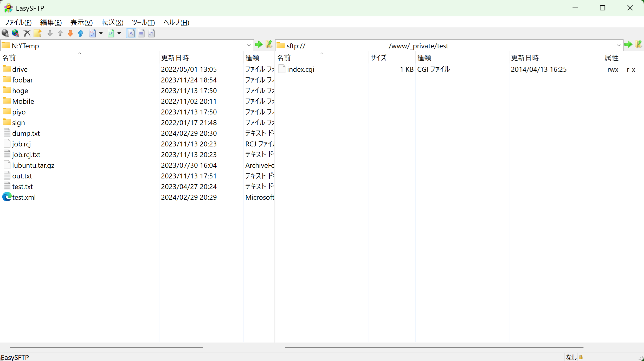The image size is (644, 361).
Task: Click the date 2024/02/29 20:30 of dump.txt
Action: click(189, 133)
